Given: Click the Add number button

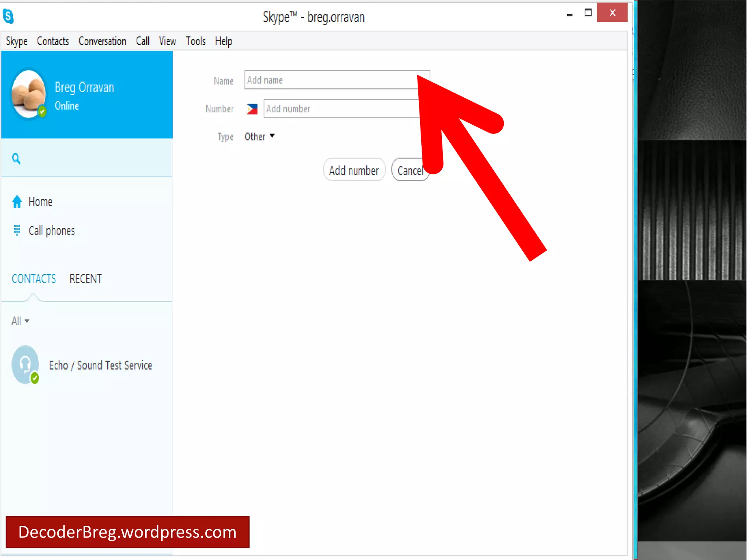Looking at the screenshot, I should click(354, 170).
